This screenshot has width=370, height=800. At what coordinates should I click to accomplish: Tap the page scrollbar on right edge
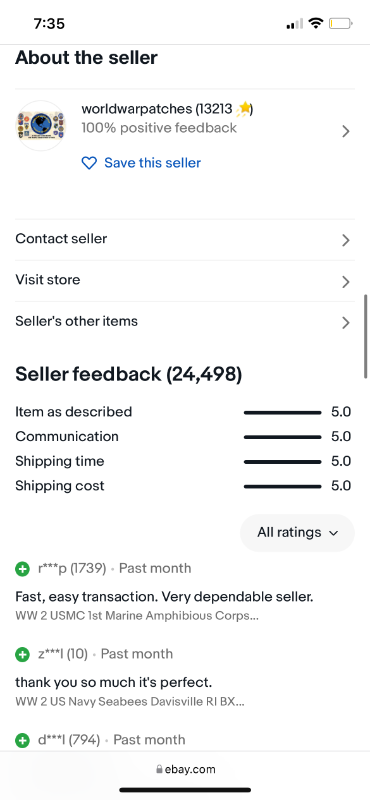click(x=365, y=336)
